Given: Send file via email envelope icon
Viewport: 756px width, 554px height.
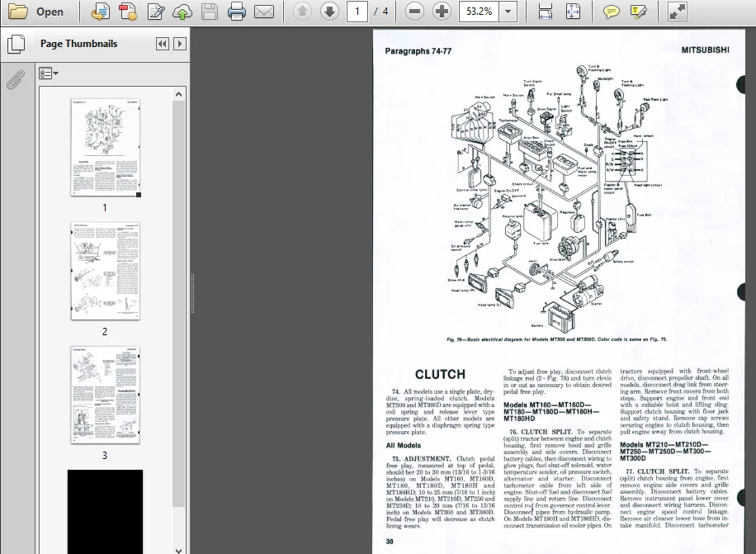Looking at the screenshot, I should pos(264,12).
